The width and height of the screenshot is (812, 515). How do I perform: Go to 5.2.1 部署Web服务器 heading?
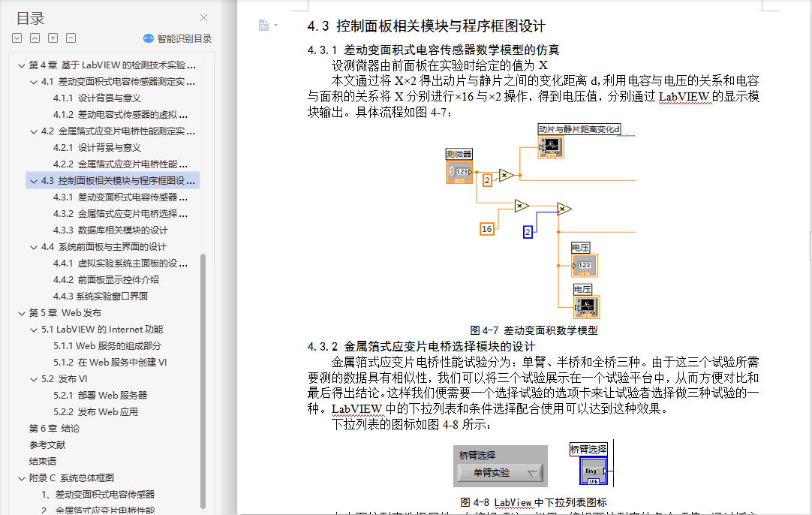click(x=100, y=396)
